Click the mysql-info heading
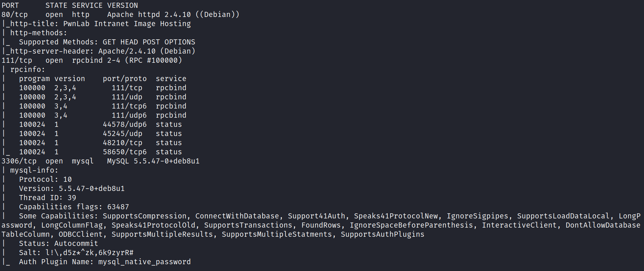 coord(34,170)
